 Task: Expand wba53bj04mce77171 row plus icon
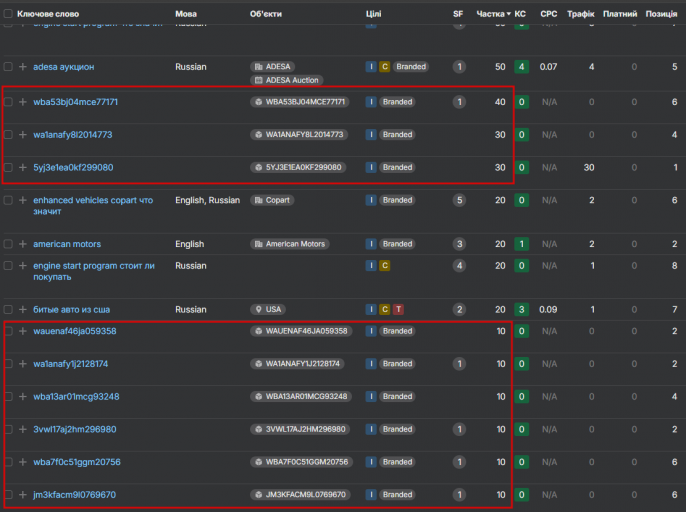tap(23, 102)
